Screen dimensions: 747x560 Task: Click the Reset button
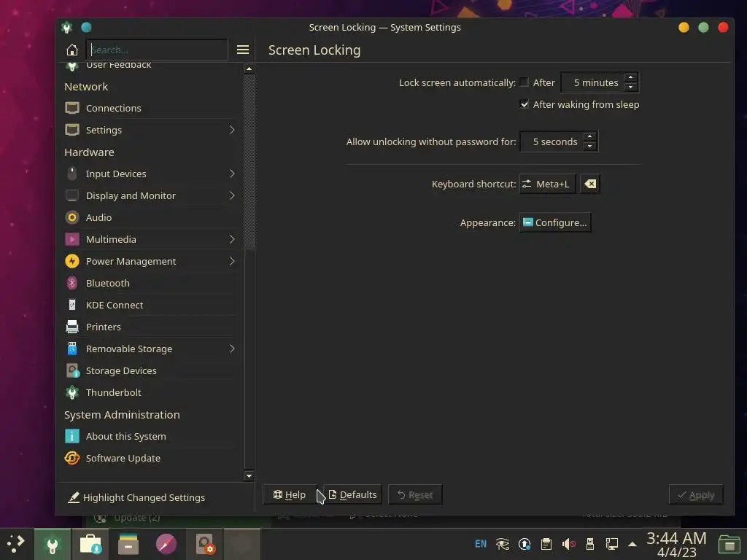tap(415, 495)
